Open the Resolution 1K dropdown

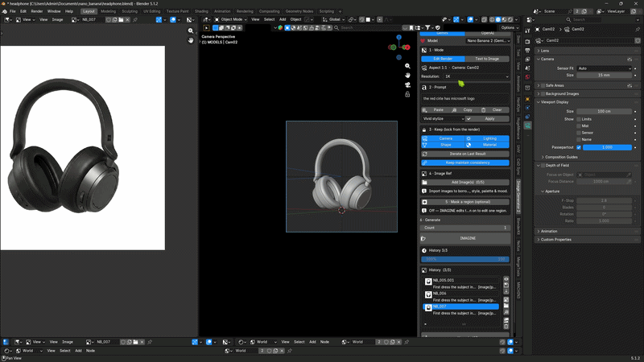pyautogui.click(x=477, y=76)
